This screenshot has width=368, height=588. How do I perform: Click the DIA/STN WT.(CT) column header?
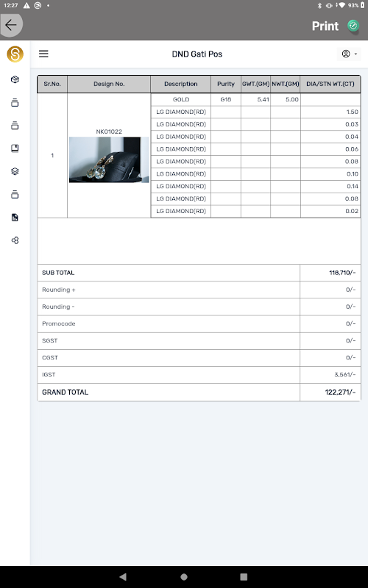330,84
